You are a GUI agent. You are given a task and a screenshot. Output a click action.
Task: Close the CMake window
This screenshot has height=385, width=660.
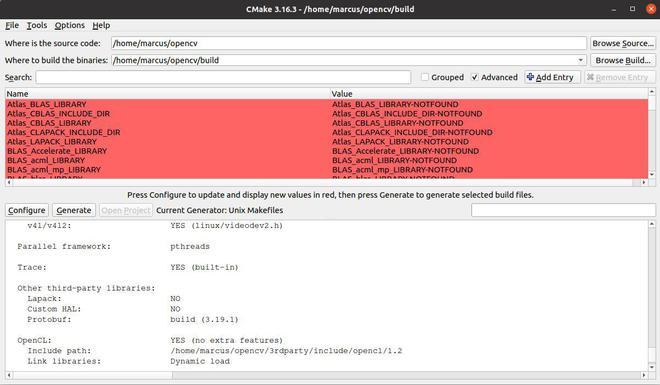tap(651, 9)
